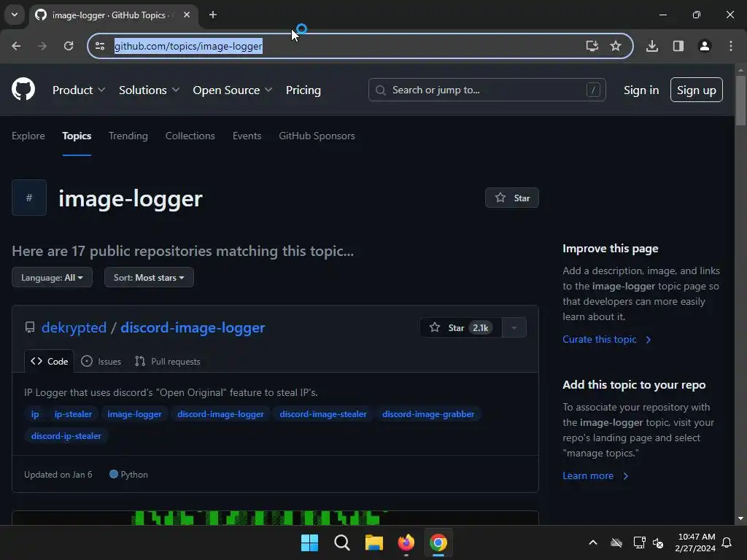Screen dimensions: 747x560
Task: Open Chrome profile menu
Action: point(705,46)
